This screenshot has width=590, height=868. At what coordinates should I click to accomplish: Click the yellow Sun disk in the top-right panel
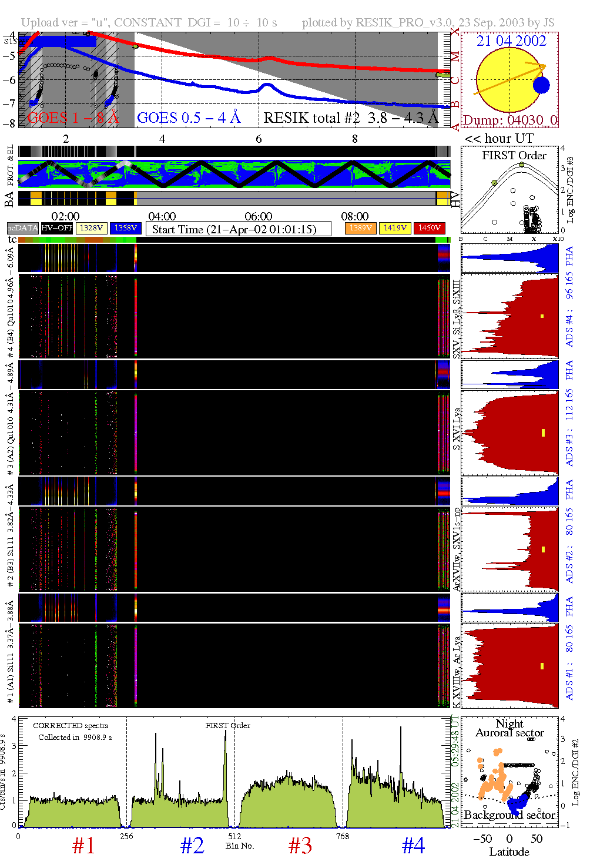point(505,81)
